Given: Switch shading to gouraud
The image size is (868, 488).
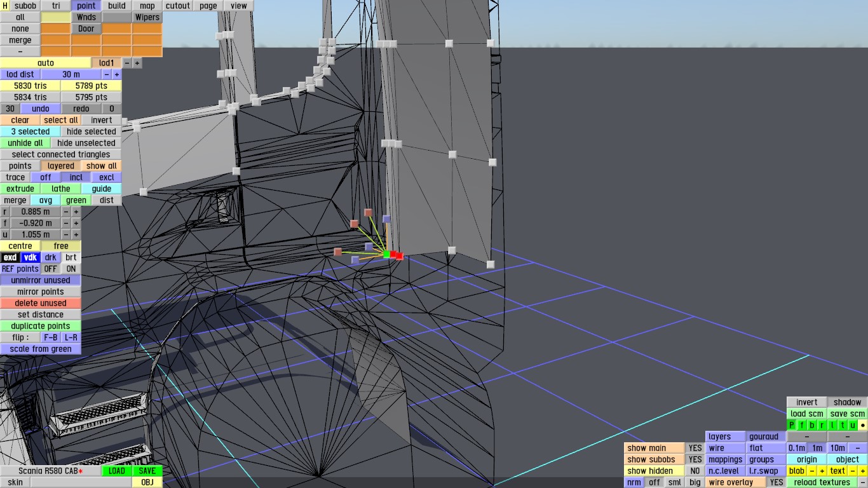Looking at the screenshot, I should pyautogui.click(x=766, y=437).
